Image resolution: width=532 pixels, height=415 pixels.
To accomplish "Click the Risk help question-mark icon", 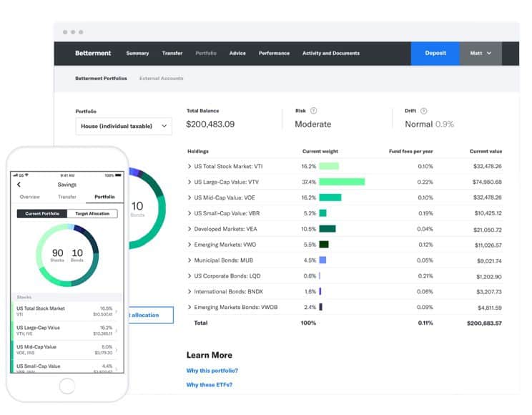I will pyautogui.click(x=313, y=111).
